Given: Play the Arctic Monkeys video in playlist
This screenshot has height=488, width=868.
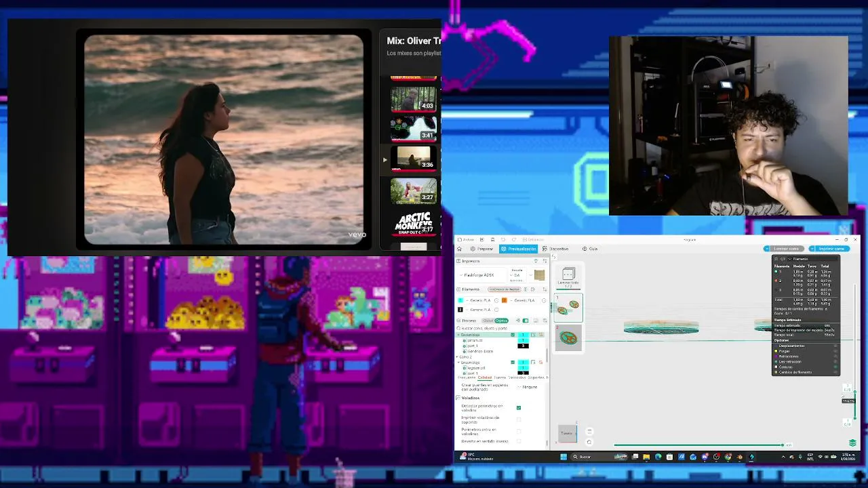Looking at the screenshot, I should (414, 222).
